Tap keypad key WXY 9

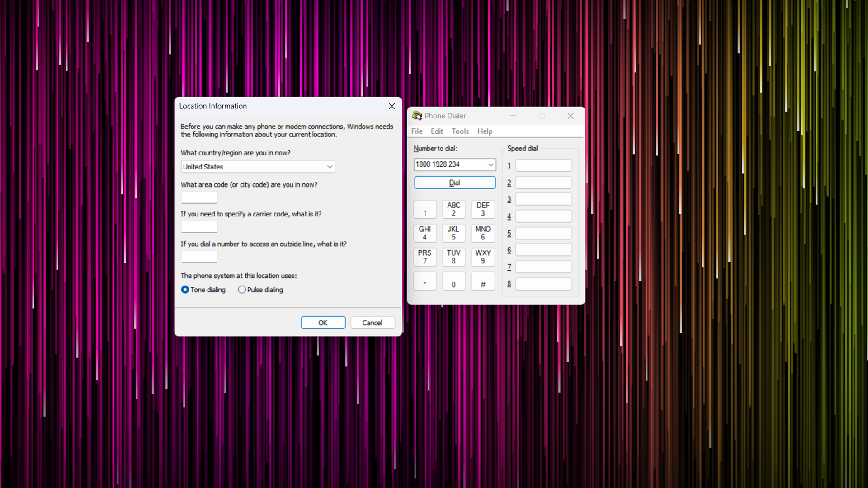[483, 257]
